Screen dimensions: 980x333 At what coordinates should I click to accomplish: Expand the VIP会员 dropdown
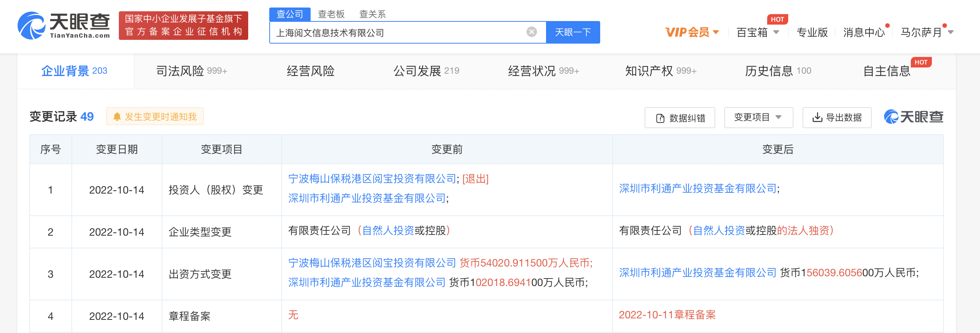pyautogui.click(x=692, y=32)
